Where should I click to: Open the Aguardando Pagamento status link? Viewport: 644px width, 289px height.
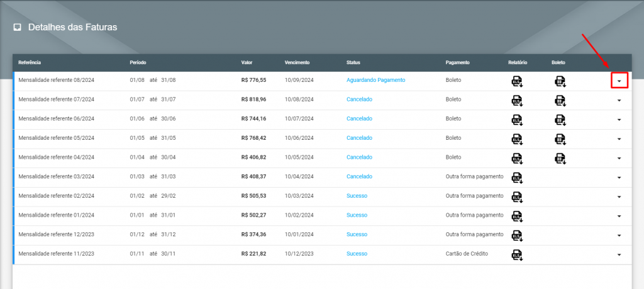click(376, 80)
